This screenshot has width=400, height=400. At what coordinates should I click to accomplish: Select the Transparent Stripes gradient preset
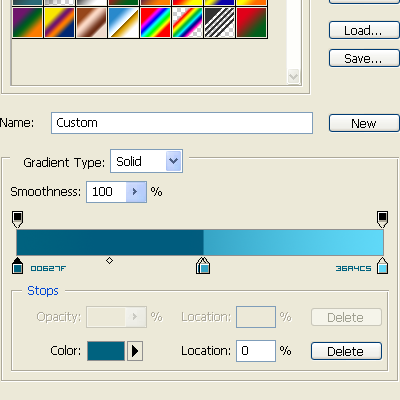click(220, 22)
